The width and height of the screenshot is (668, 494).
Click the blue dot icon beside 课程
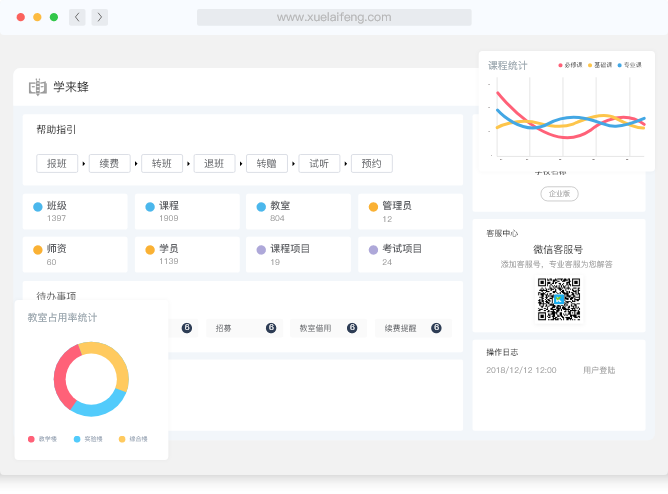click(150, 207)
